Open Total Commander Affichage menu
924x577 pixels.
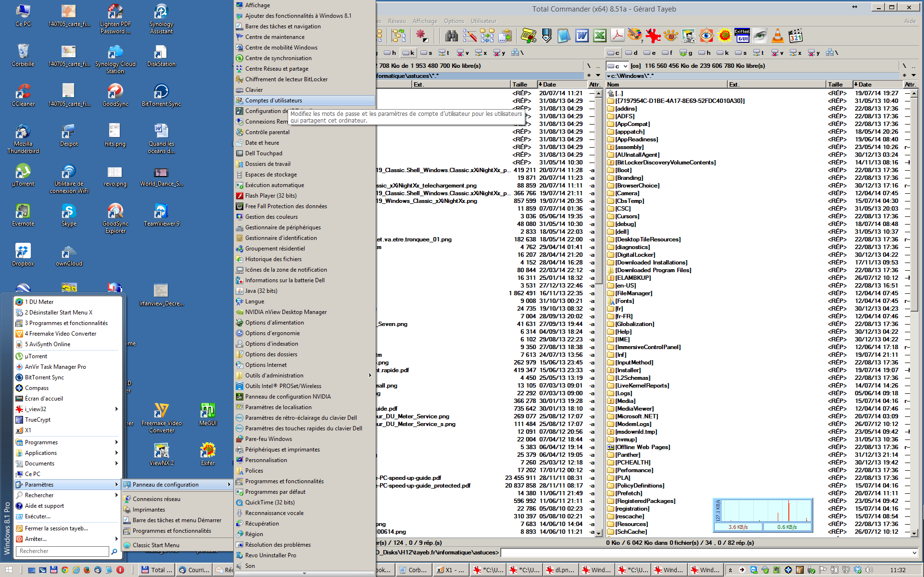tap(425, 21)
